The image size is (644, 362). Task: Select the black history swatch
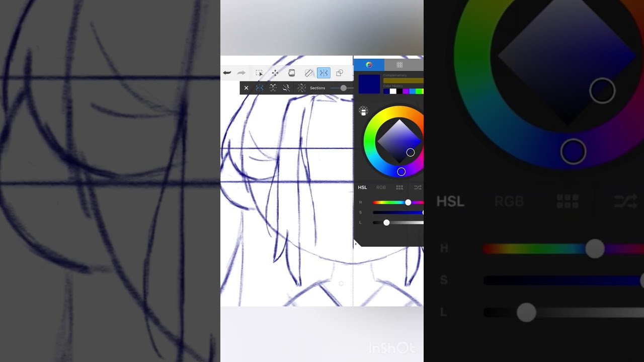point(399,92)
